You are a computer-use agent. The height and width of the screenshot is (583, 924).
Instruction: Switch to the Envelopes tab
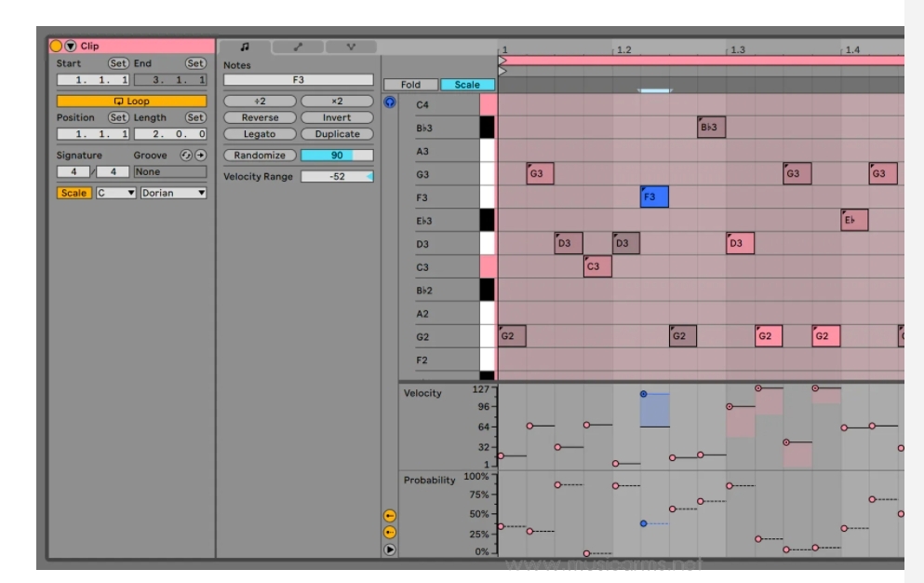[298, 46]
